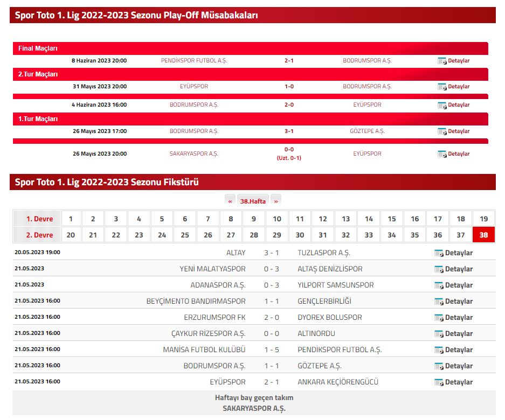This screenshot has height=420, width=505.
Task: Click Detaylar text for Eyüpspor vs Keçiörengücü
Action: tap(459, 382)
